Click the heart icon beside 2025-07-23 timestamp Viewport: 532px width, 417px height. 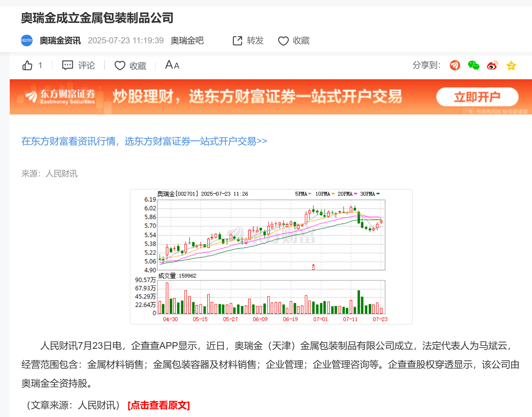click(283, 41)
